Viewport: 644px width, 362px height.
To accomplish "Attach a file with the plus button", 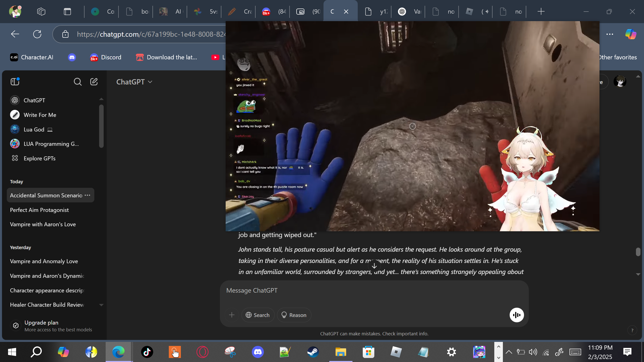I will [x=232, y=315].
